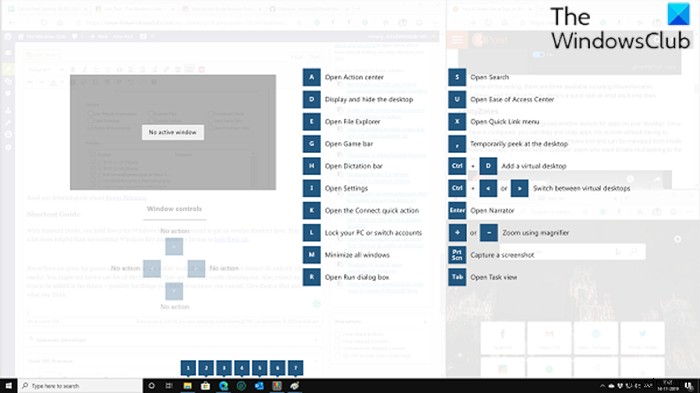The height and width of the screenshot is (393, 700).
Task: Launch File Explorer from the taskbar
Action: [x=188, y=386]
